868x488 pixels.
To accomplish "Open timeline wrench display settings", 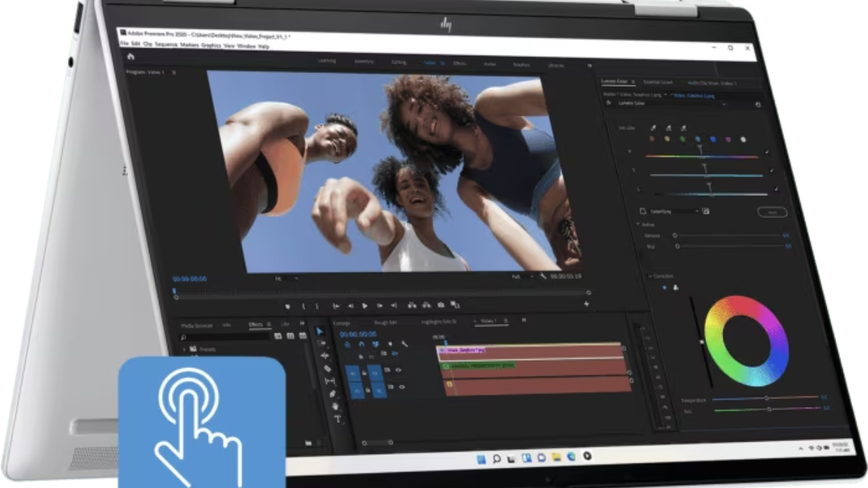I will click(x=405, y=344).
